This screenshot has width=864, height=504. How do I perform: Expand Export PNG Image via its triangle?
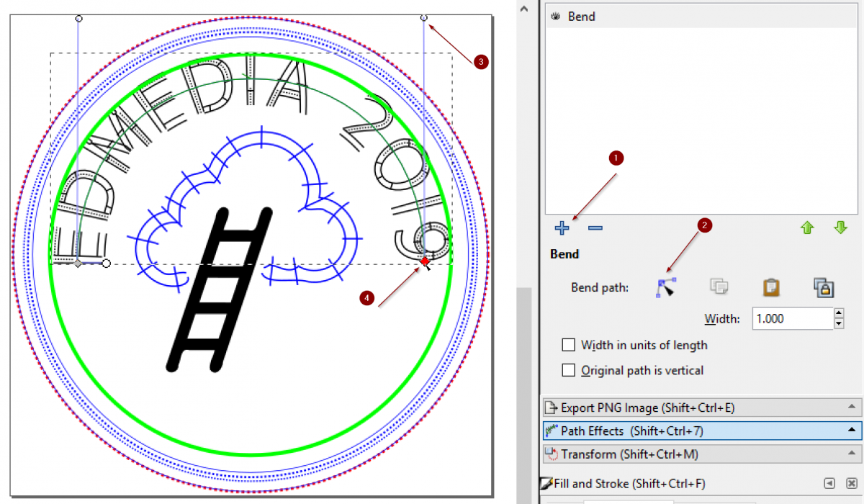pos(852,408)
